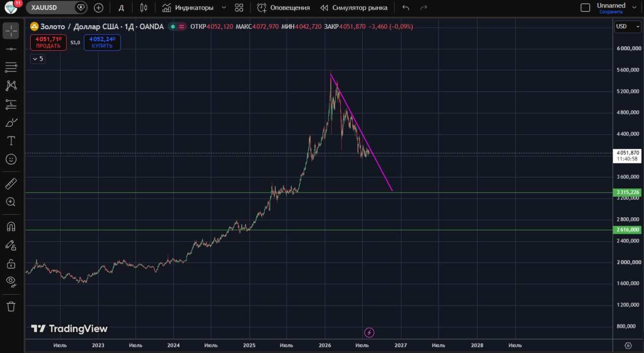Image resolution: width=644 pixels, height=353 pixels.
Task: Lock all drawing tools
Action: pyautogui.click(x=11, y=263)
